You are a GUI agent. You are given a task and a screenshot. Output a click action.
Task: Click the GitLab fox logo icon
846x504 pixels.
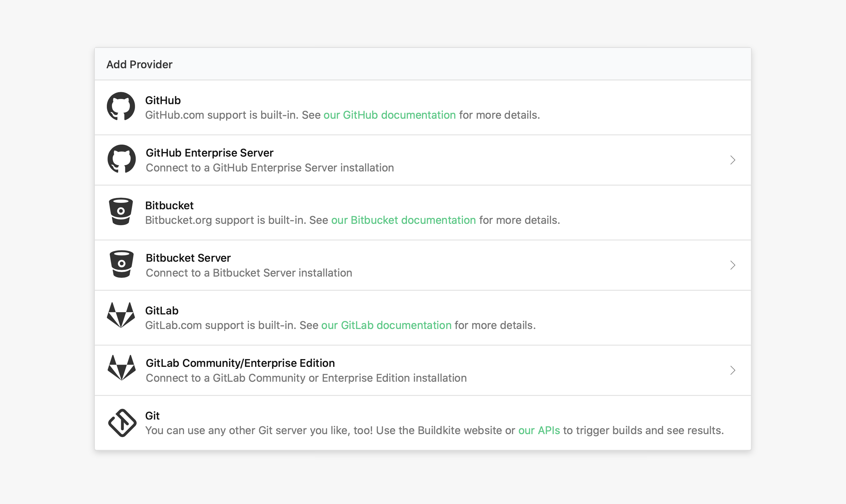121,315
